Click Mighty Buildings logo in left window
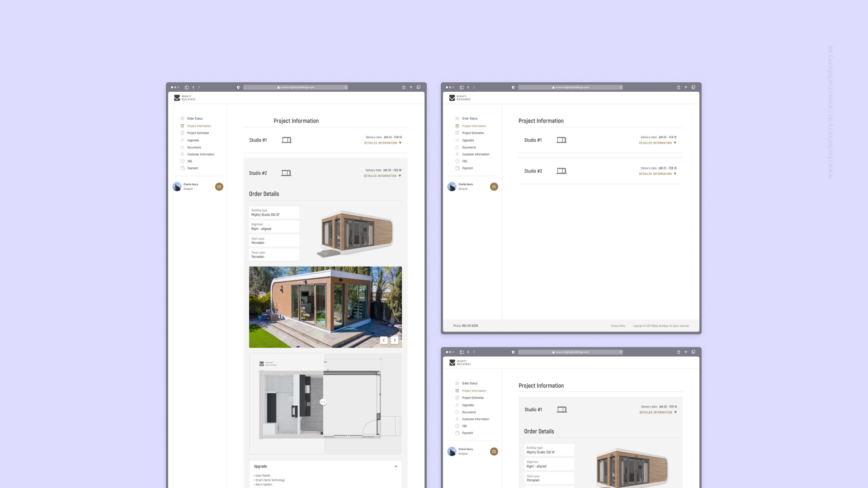This screenshot has width=868, height=488. click(184, 98)
